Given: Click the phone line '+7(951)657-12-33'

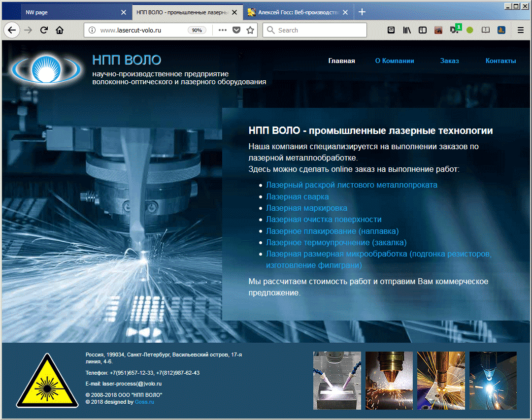Looking at the screenshot, I should click(x=132, y=373).
